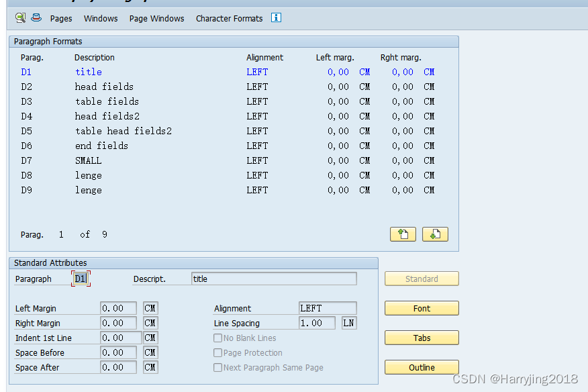Click the CM unit field for Indent 1st Line
Screen dimensions: 588x392
click(x=150, y=338)
